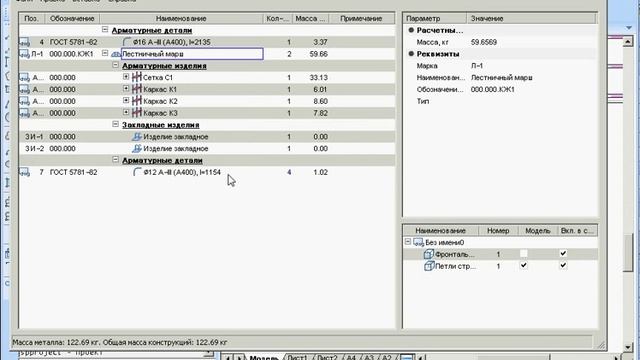
Task: Click the Без имени0 document icon
Action: [x=418, y=242]
